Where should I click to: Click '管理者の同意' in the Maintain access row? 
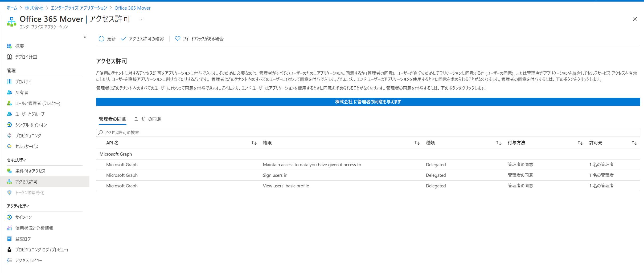pos(520,165)
